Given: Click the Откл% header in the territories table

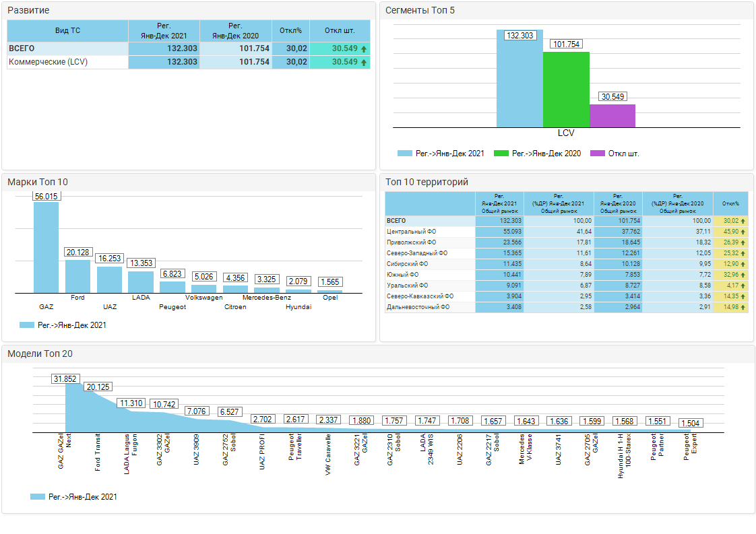Looking at the screenshot, I should pyautogui.click(x=730, y=203).
